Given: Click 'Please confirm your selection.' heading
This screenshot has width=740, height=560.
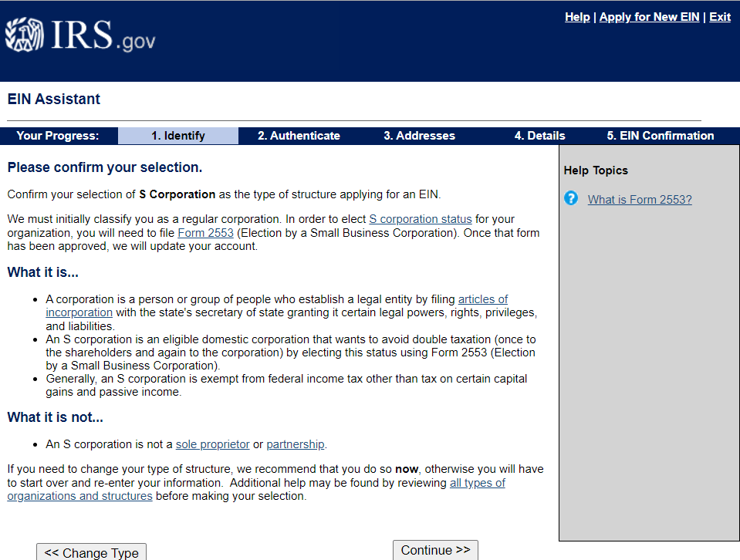Looking at the screenshot, I should click(105, 167).
